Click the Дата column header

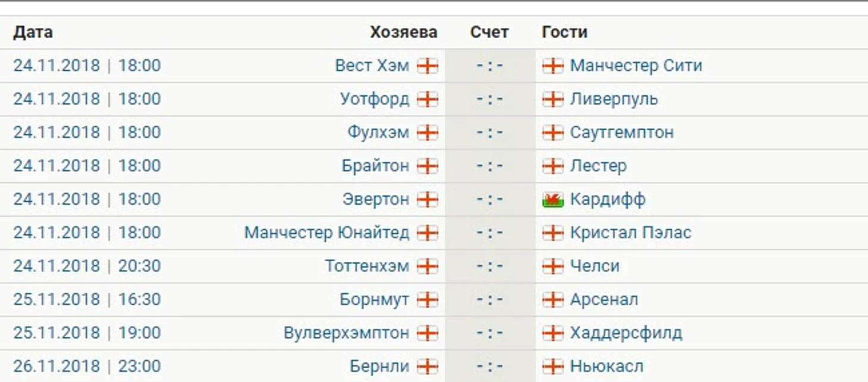point(33,32)
